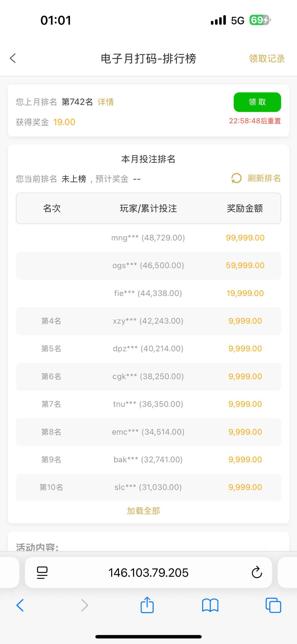The width and height of the screenshot is (297, 644).
Task: Select the 第4名 row xzy***
Action: tap(148, 321)
